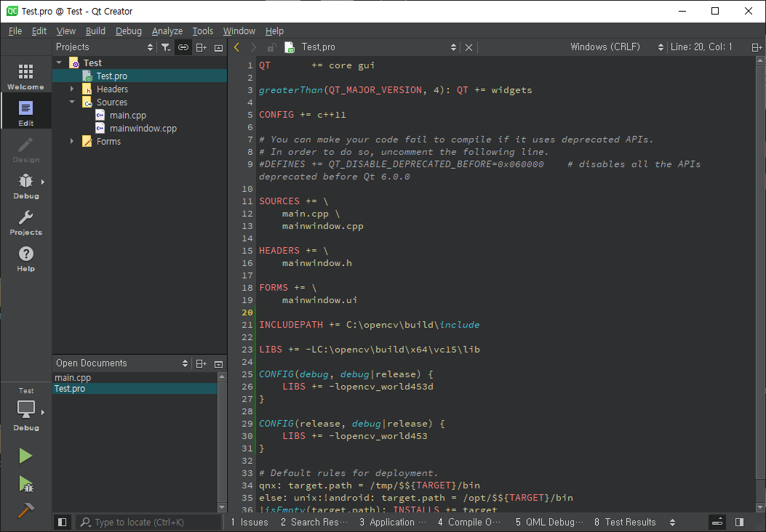The image size is (766, 532).
Task: Collapse the Sources folder
Action: pyautogui.click(x=72, y=102)
